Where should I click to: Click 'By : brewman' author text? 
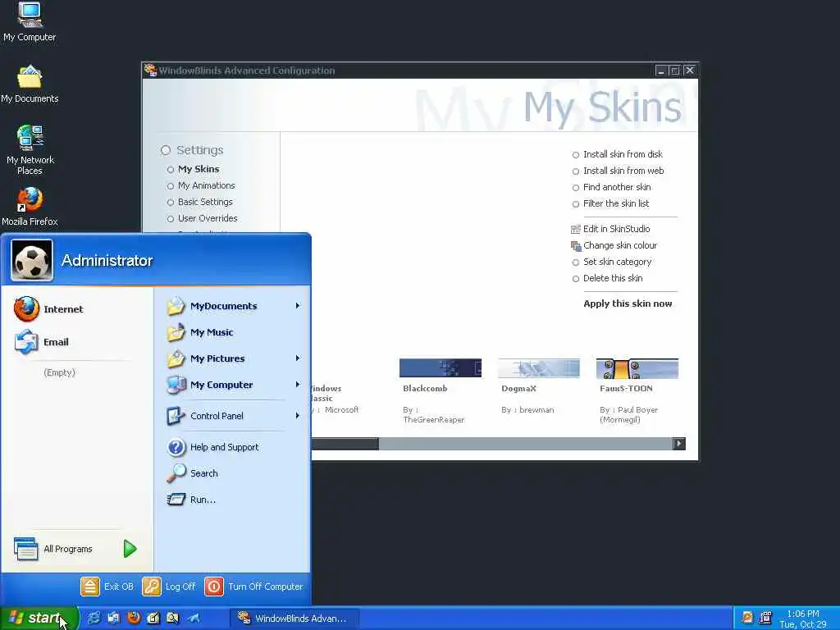click(x=527, y=410)
